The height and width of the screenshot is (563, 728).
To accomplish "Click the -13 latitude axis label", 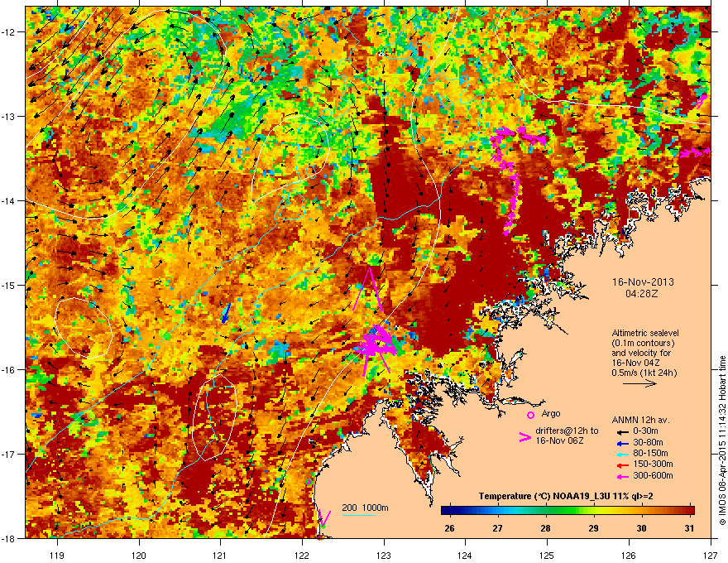I will coord(8,117).
